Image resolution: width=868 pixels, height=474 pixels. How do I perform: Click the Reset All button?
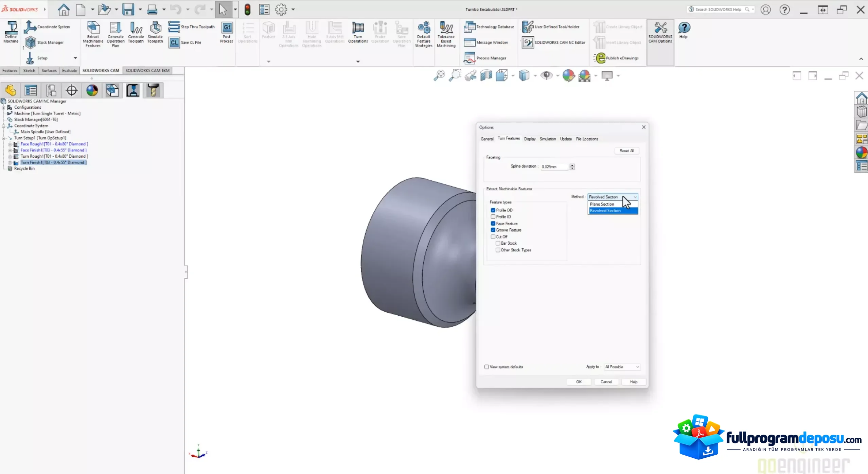[x=626, y=151]
